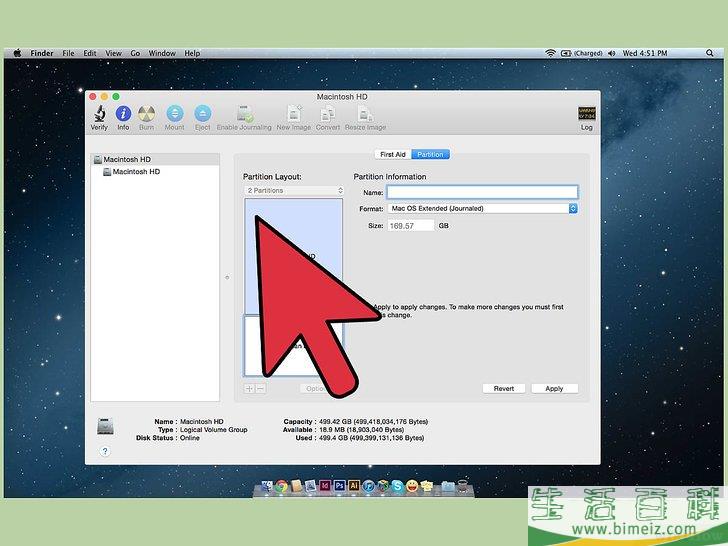This screenshot has height=546, width=728.
Task: Open the Go menu
Action: coord(135,53)
